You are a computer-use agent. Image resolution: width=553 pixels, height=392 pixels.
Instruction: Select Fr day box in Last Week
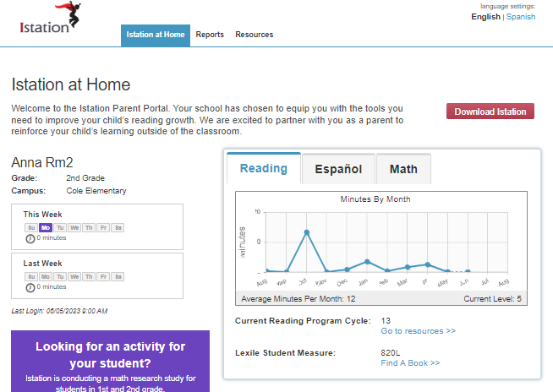[x=103, y=277]
